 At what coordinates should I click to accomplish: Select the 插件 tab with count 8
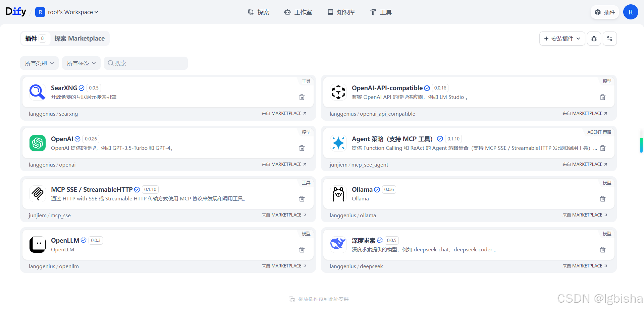pyautogui.click(x=36, y=39)
